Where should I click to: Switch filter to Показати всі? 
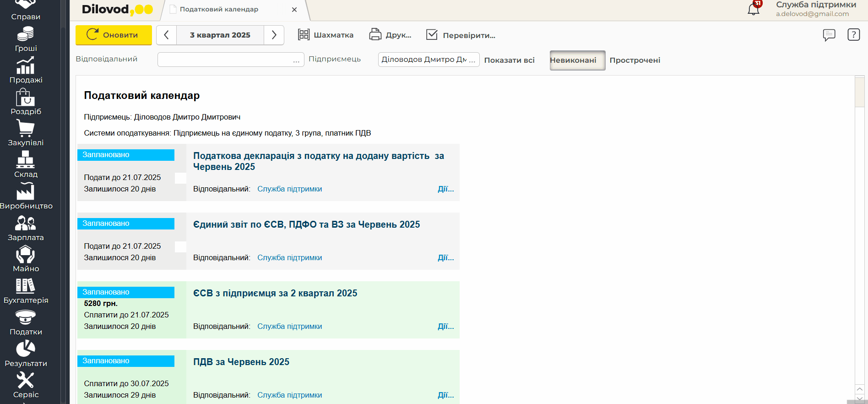pyautogui.click(x=509, y=60)
